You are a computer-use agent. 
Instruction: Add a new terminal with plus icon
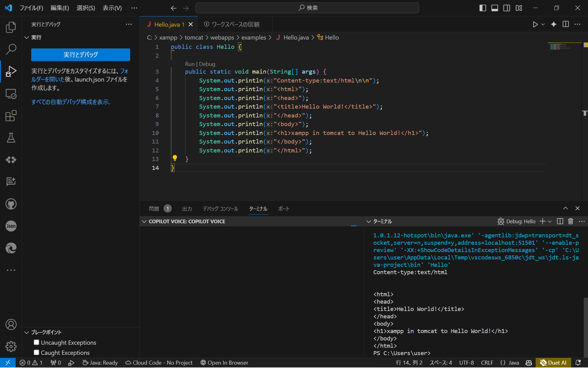tap(542, 221)
